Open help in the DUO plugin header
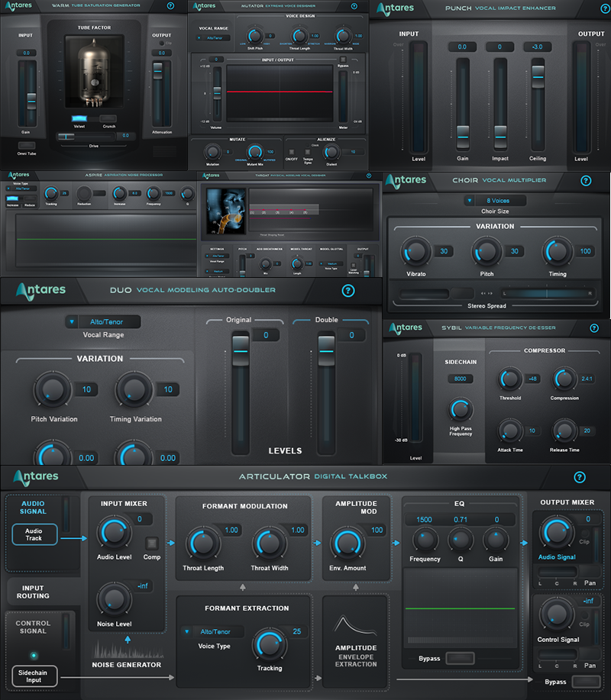 348,291
